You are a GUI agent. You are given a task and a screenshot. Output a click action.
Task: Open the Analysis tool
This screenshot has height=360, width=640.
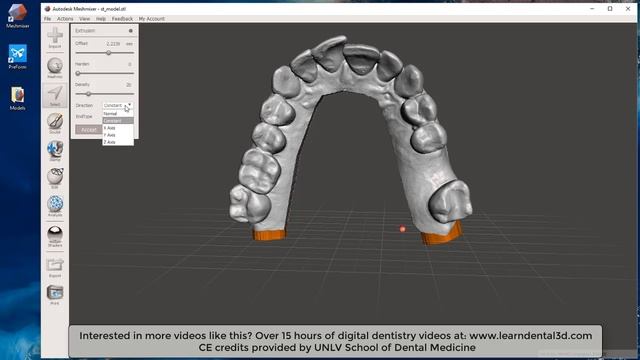tap(55, 206)
